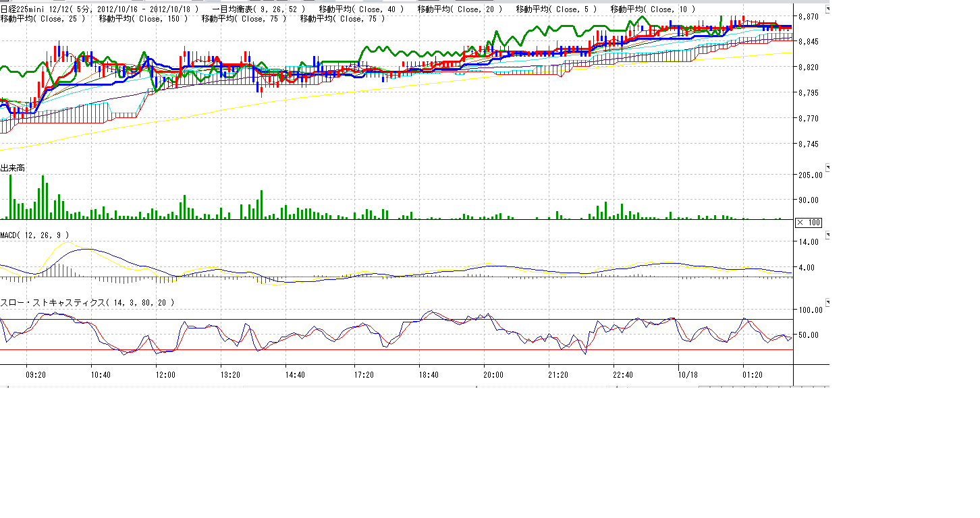Select the 移動平均(Close, 5) indicator label
The width and height of the screenshot is (980, 518).
pyautogui.click(x=555, y=9)
